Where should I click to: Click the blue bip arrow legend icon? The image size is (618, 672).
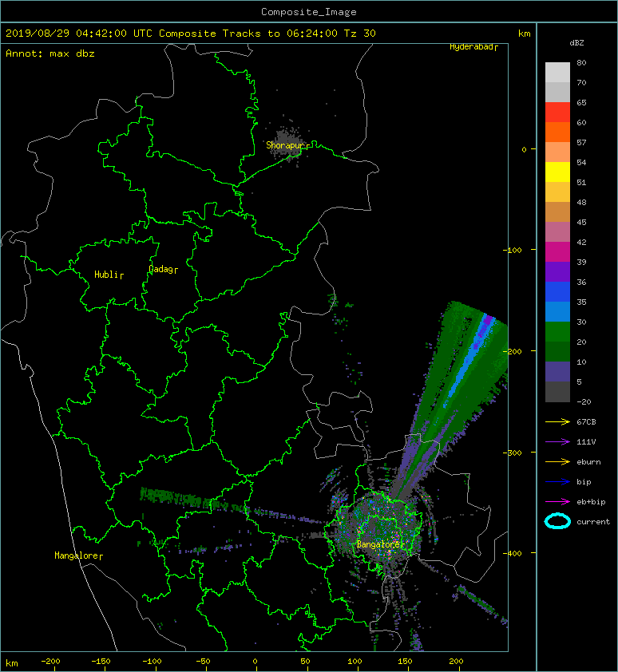point(557,482)
